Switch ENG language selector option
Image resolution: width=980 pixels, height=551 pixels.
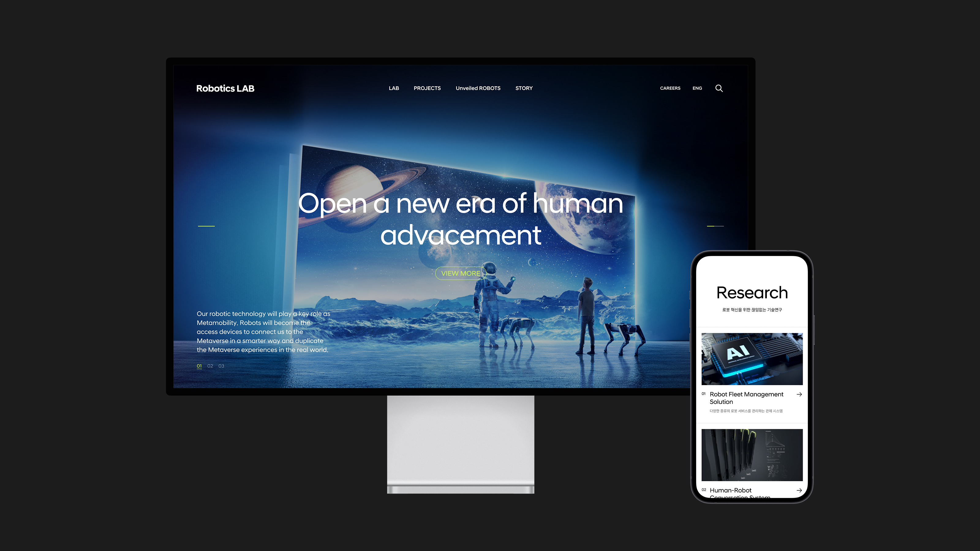[697, 88]
